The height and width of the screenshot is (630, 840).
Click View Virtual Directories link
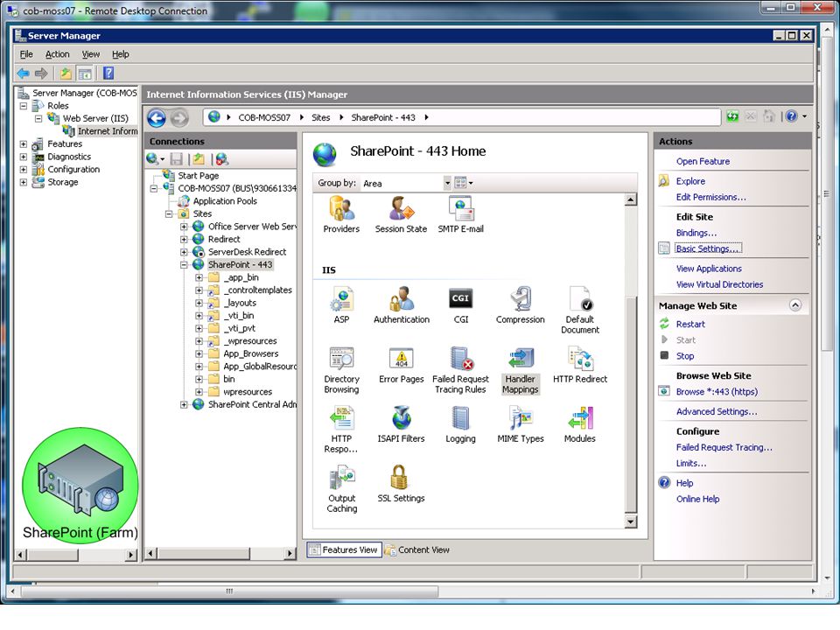[x=719, y=284]
